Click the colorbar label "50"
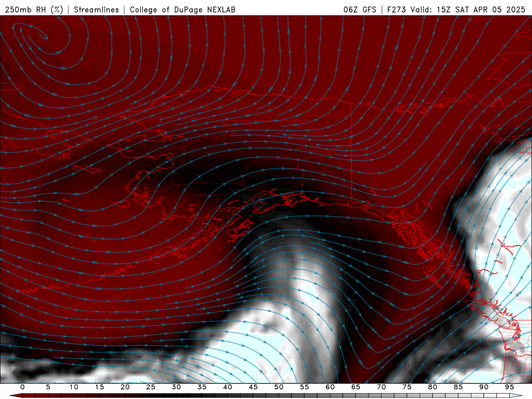532x399 pixels. 279,387
